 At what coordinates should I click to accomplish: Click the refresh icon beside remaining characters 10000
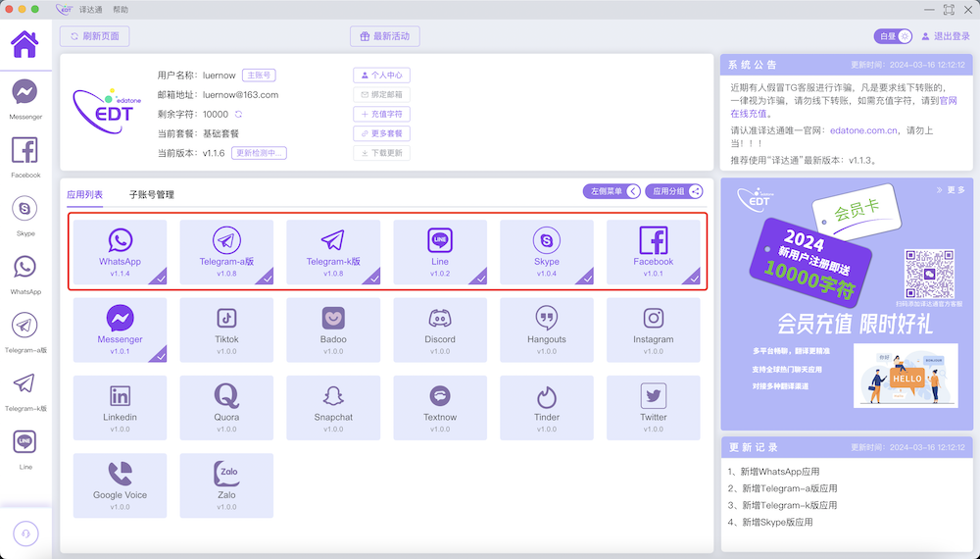238,115
